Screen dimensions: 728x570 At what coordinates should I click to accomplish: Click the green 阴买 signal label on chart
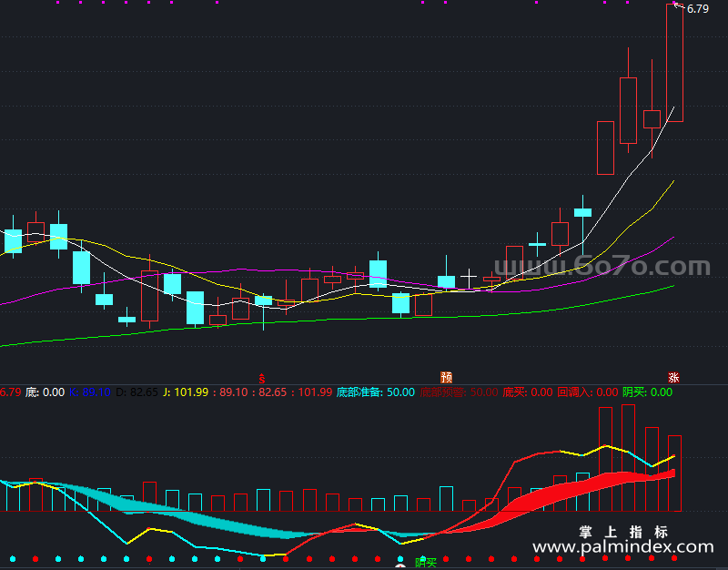coord(426,563)
